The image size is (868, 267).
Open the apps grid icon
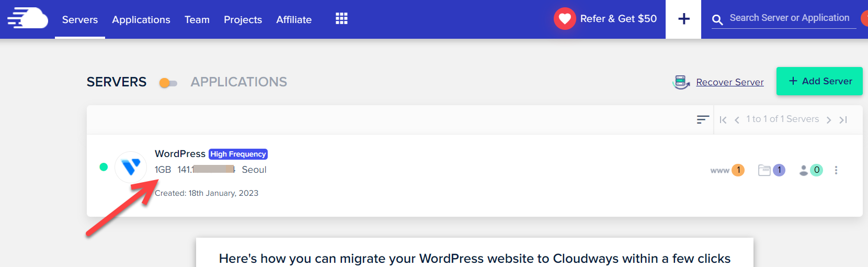tap(341, 19)
